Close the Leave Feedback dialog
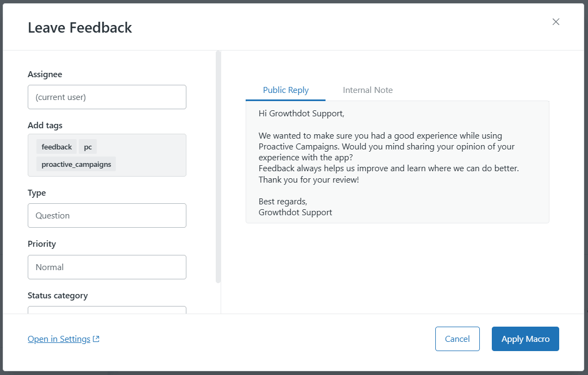The height and width of the screenshot is (375, 588). pos(555,22)
